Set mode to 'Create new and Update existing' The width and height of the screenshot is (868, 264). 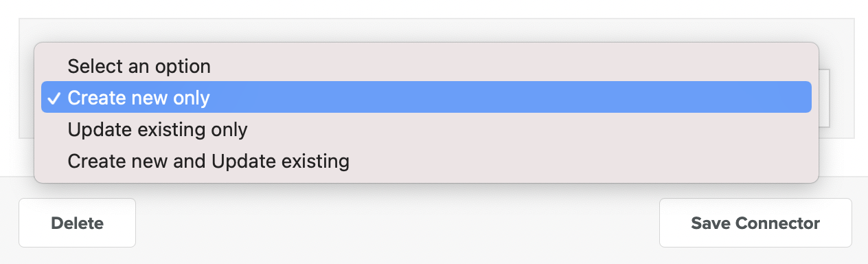click(426, 161)
